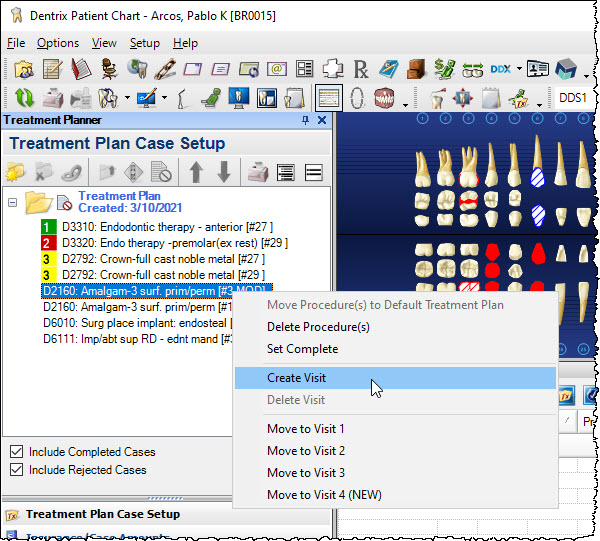This screenshot has height=541, width=600.
Task: Click the printer icon in Case Setup toolbar
Action: pos(258,172)
